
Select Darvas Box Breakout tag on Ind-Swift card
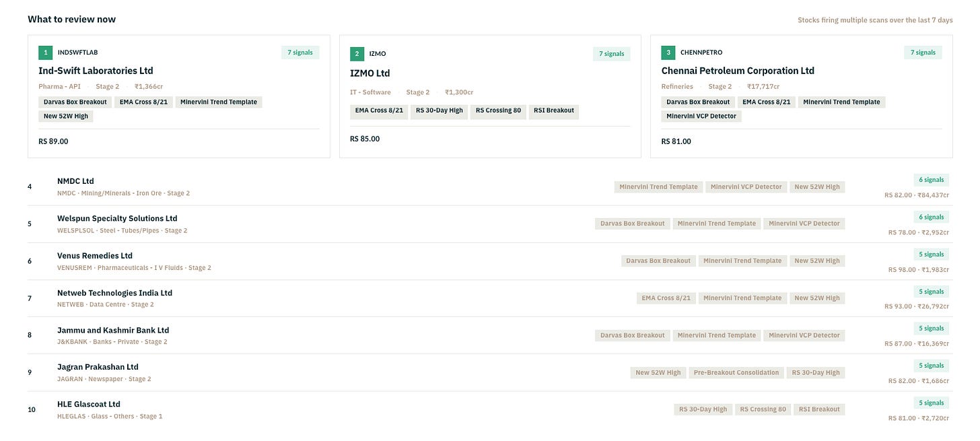click(x=75, y=102)
